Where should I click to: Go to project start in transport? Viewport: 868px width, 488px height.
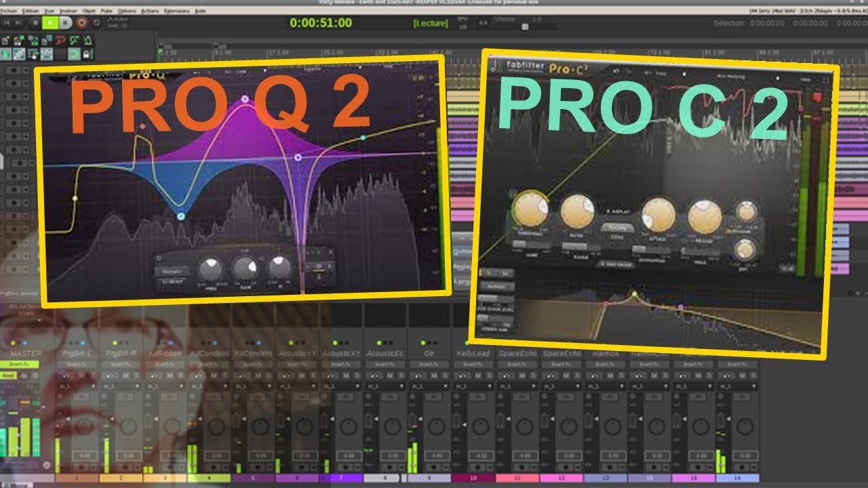pos(7,22)
